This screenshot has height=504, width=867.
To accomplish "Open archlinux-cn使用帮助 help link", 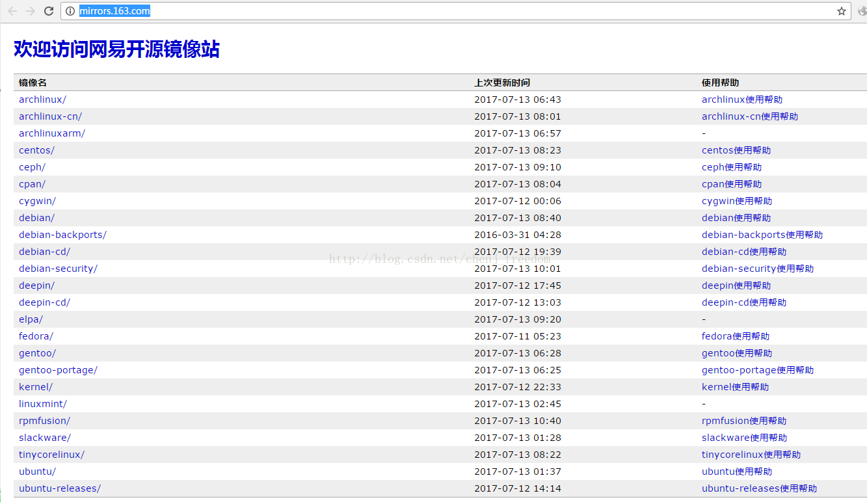I will click(x=750, y=116).
